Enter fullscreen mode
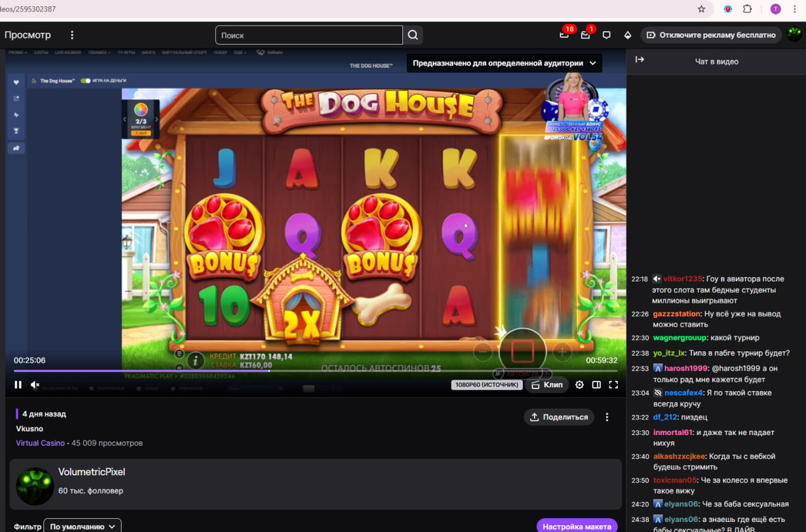The image size is (806, 532). coord(614,384)
